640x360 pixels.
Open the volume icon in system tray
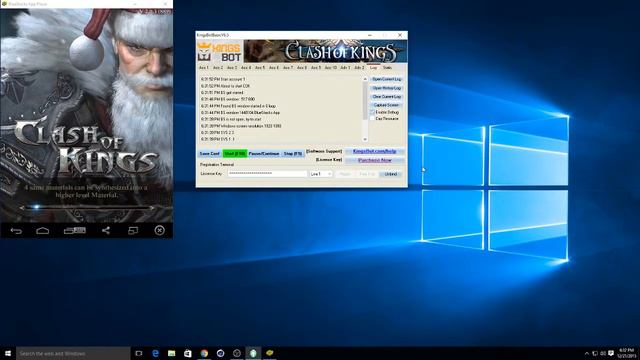click(x=603, y=353)
